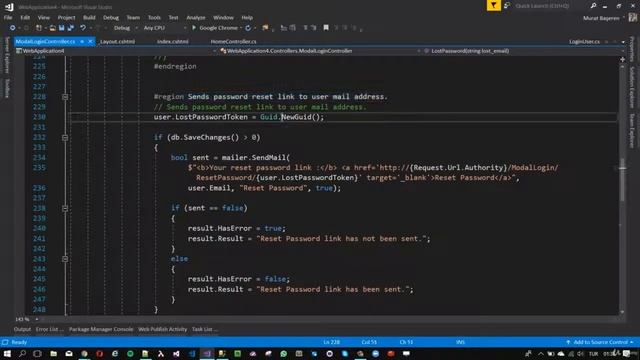Switch to the Index.cshtml tab
The image size is (640, 360).
pos(173,42)
